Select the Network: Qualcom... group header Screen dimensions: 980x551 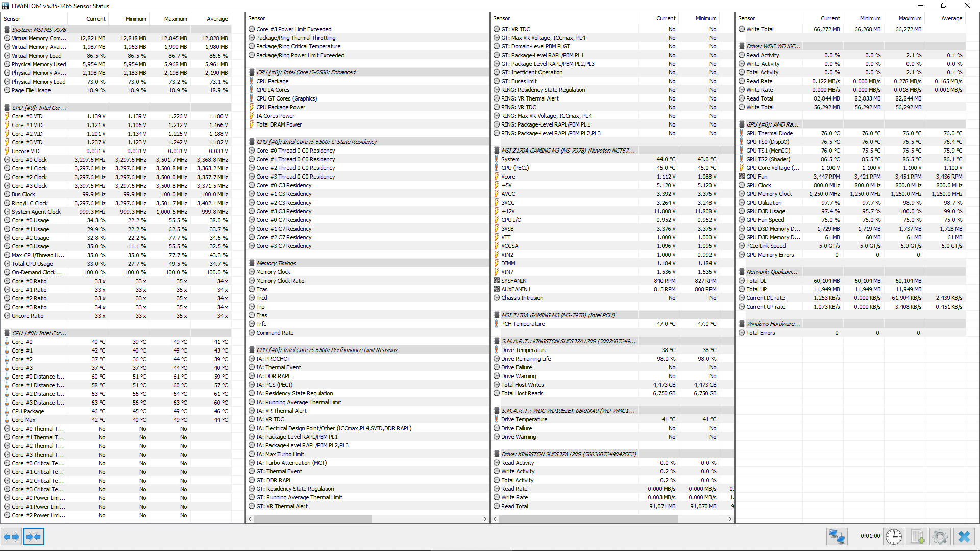[851, 272]
